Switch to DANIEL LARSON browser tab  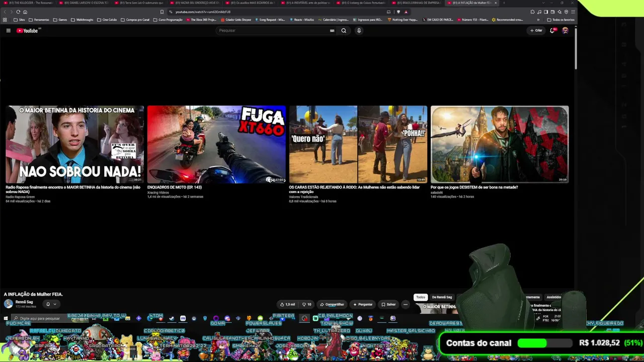(83, 3)
